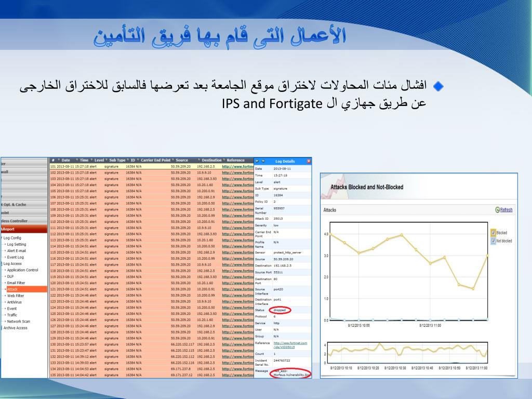Open the Wireless Controller menu section
Screen dimensions: 532x399
click(24, 221)
